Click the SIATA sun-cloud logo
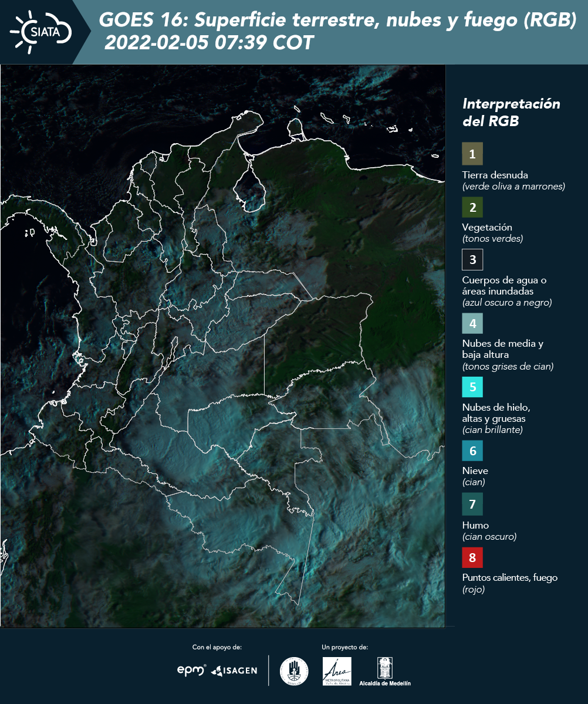 [41, 31]
